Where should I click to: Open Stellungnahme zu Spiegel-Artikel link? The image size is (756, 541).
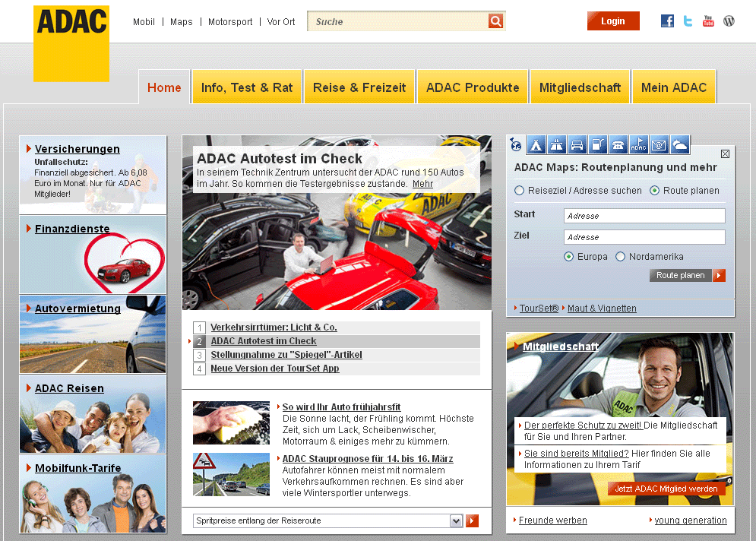pyautogui.click(x=286, y=355)
